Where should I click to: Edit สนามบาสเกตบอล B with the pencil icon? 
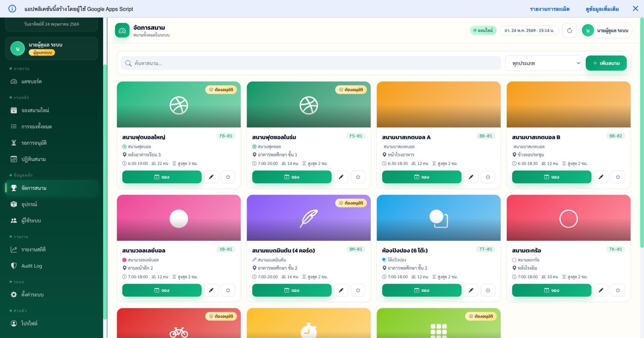point(601,177)
